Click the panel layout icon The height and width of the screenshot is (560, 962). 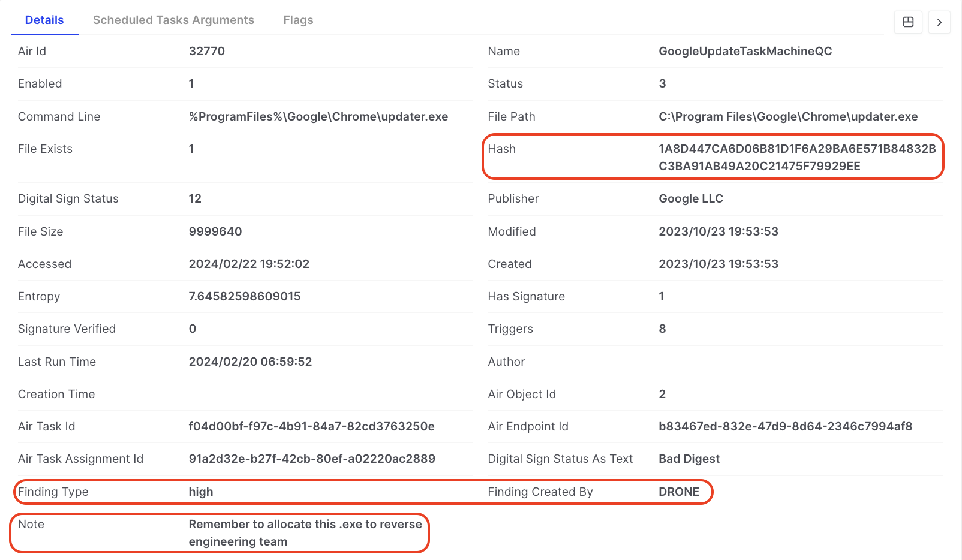(x=908, y=22)
